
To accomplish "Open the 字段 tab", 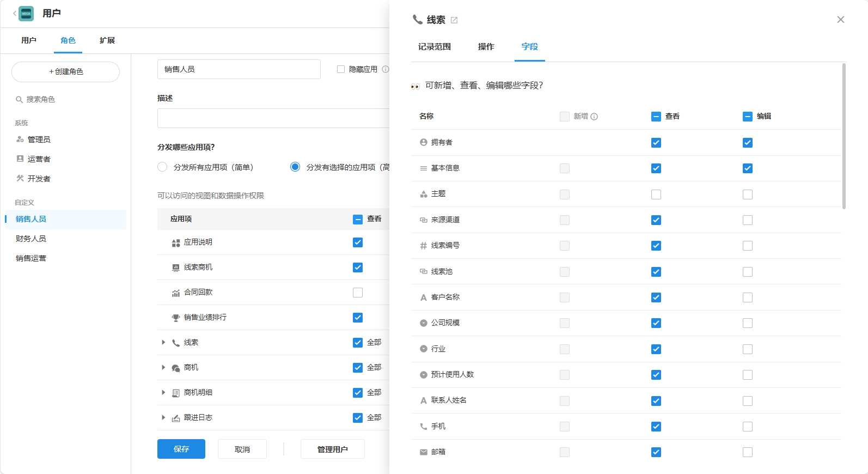I will pyautogui.click(x=530, y=47).
